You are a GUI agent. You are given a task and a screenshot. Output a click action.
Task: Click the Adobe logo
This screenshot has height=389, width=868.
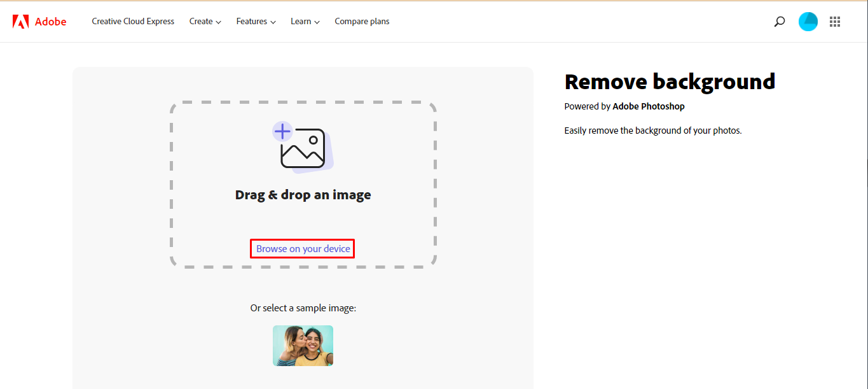(x=38, y=21)
